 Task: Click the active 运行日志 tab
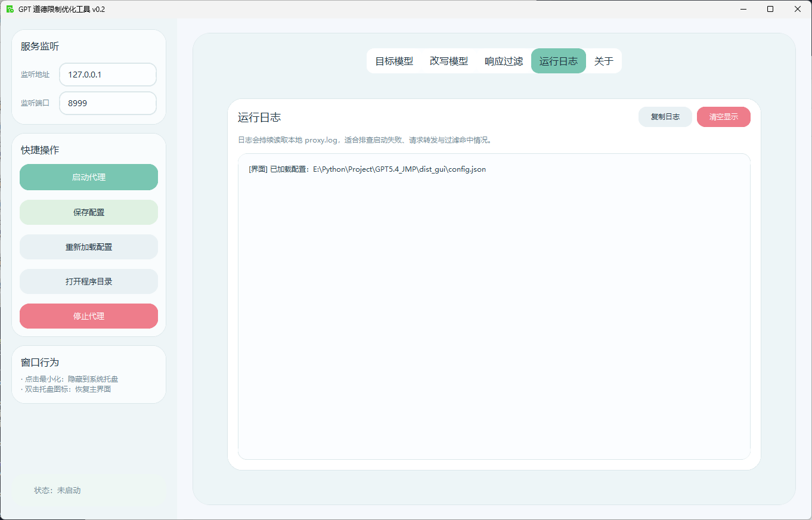coord(558,61)
